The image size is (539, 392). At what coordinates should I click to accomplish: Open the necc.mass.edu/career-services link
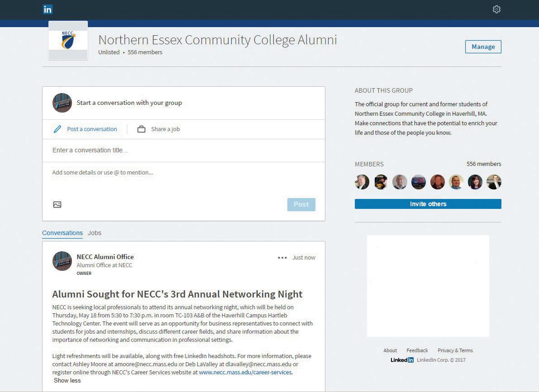(245, 373)
